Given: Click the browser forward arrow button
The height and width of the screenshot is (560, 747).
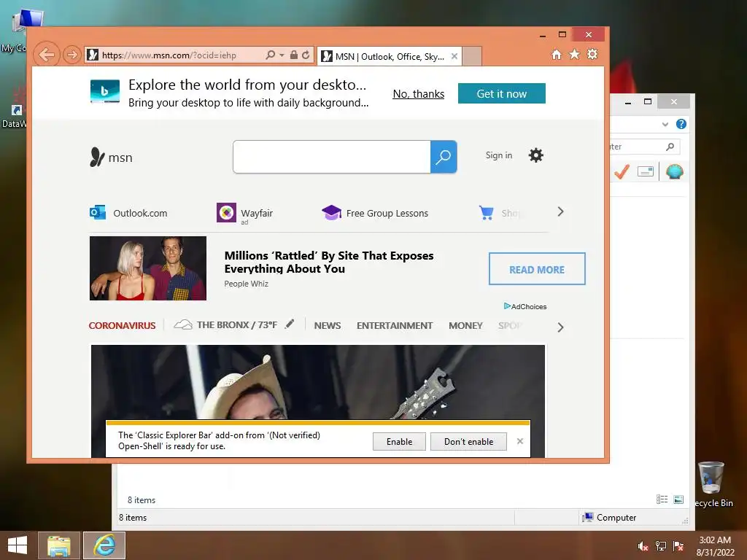Looking at the screenshot, I should pyautogui.click(x=72, y=55).
